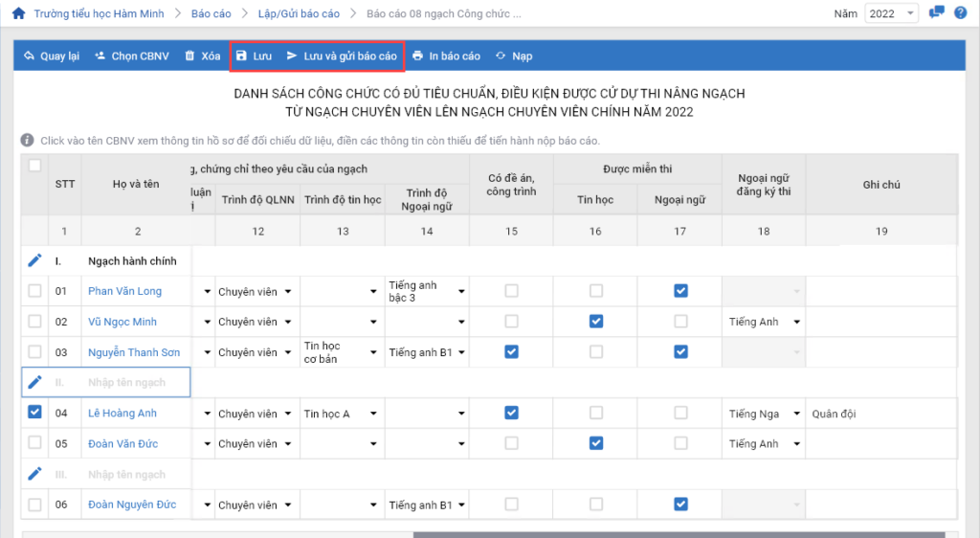Uncheck the checkbox for Lê Hoàng Anh row
980x538 pixels.
coord(34,413)
